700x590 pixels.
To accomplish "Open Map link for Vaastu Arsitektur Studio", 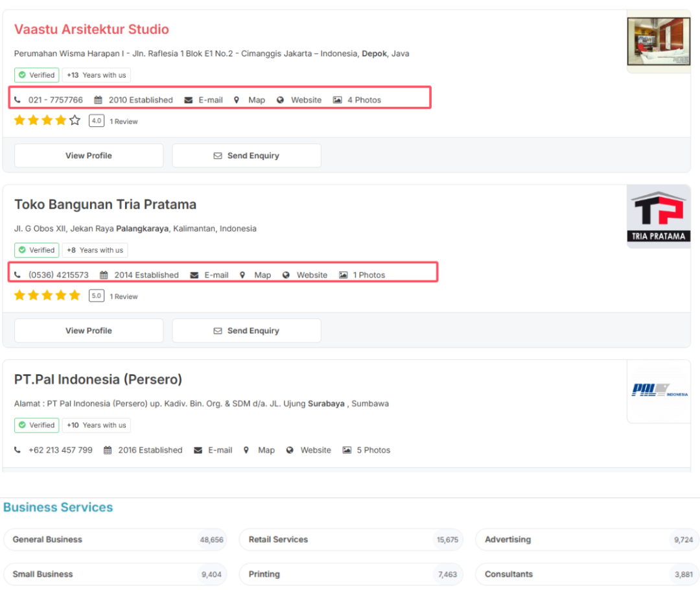I will tap(257, 100).
